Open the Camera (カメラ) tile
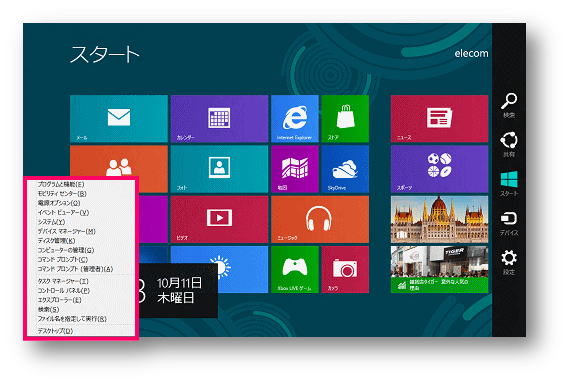This screenshot has width=568, height=383. pos(345,270)
